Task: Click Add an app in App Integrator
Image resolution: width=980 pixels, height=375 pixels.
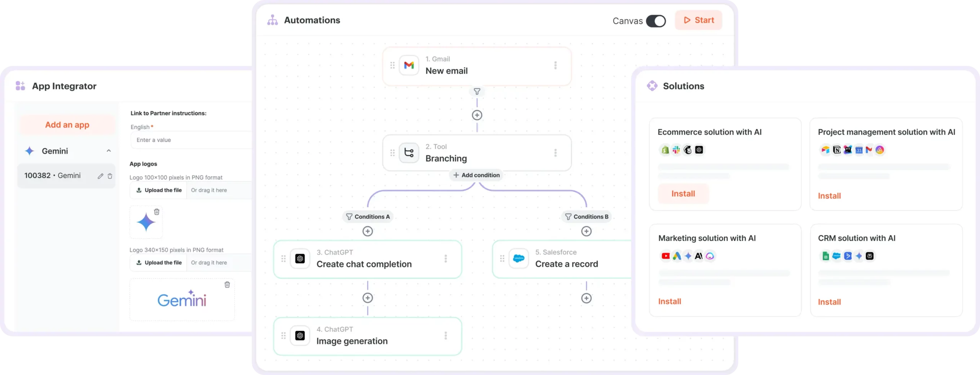Action: 67,125
